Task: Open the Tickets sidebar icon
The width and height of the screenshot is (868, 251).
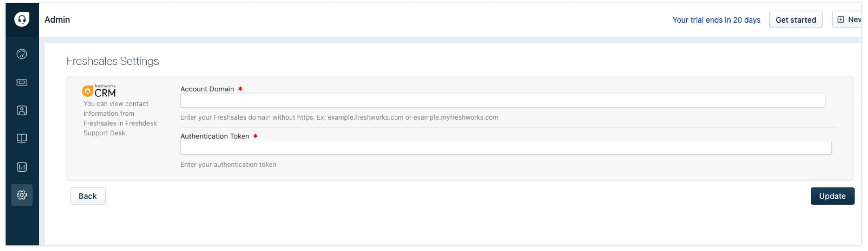Action: pos(22,82)
